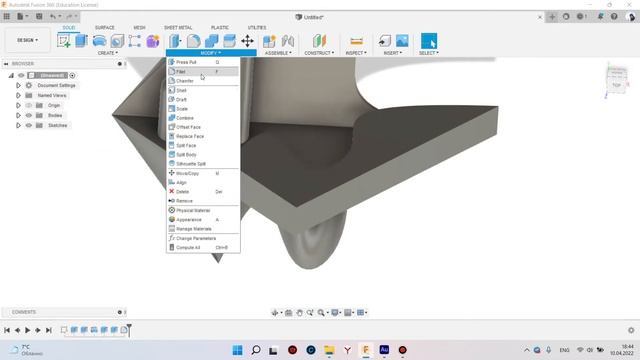This screenshot has width=640, height=360.
Task: Select the Extrude tool icon
Action: [82, 41]
